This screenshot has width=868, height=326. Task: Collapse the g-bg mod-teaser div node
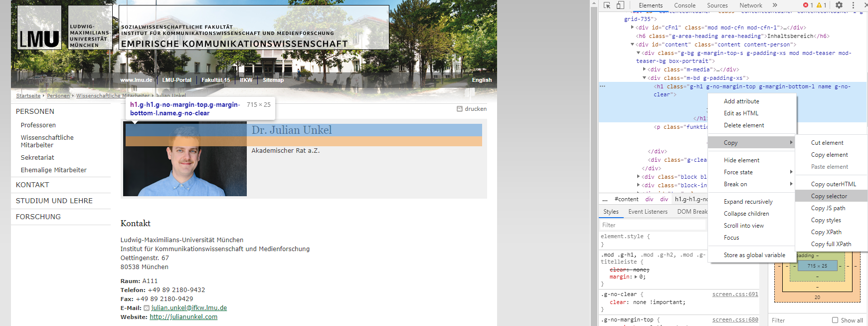(x=639, y=53)
